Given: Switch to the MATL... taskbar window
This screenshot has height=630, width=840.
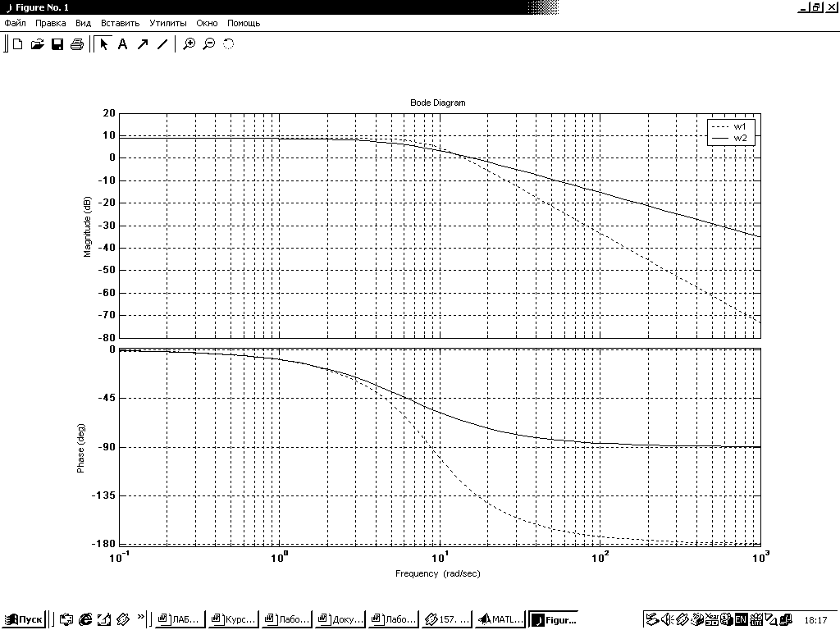Looking at the screenshot, I should [500, 619].
